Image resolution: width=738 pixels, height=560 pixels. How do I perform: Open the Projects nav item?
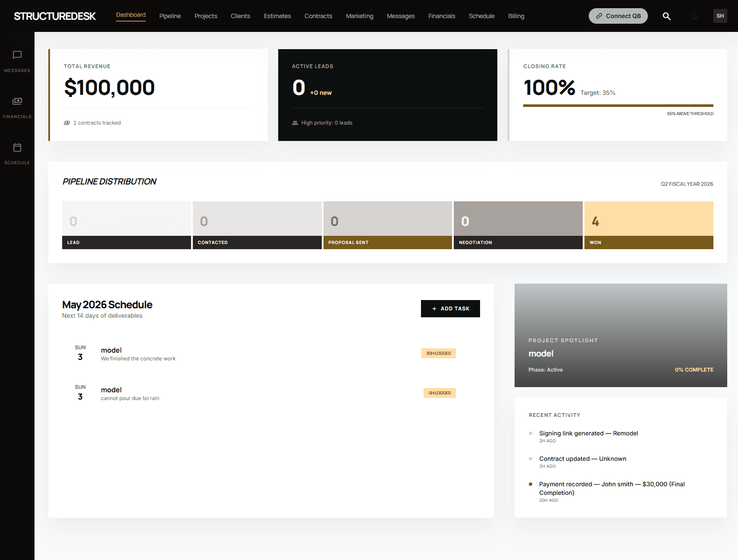point(206,16)
